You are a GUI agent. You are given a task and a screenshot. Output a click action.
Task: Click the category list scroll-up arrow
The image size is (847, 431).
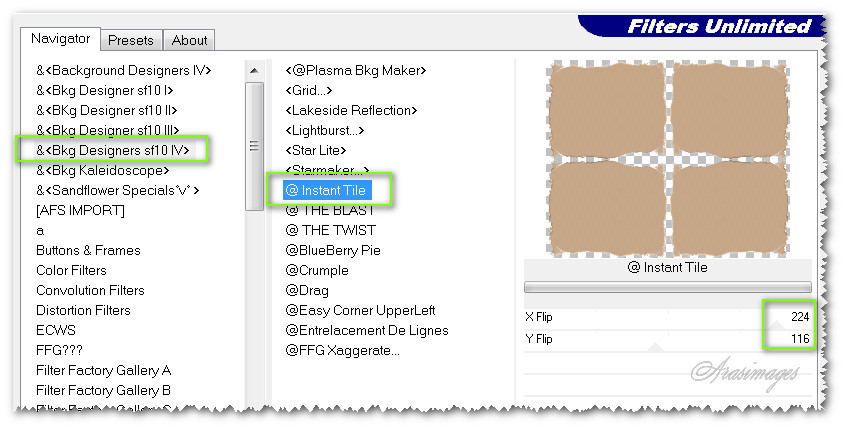[x=254, y=71]
